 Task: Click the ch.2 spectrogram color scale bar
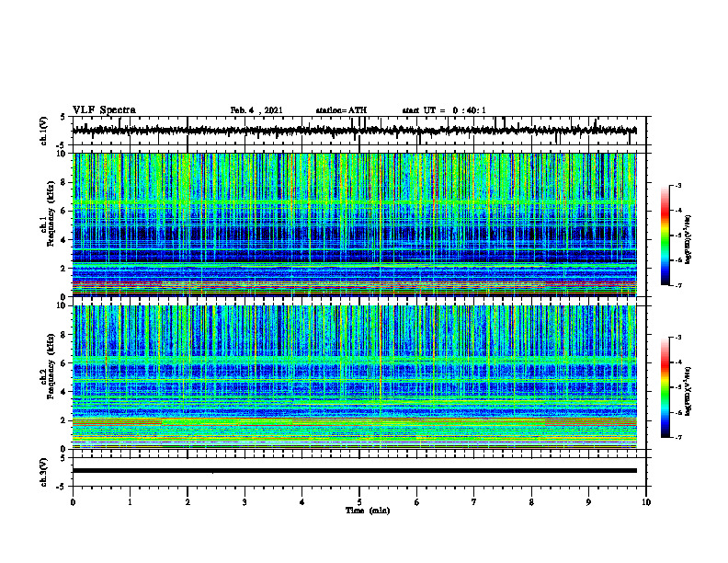(665, 387)
